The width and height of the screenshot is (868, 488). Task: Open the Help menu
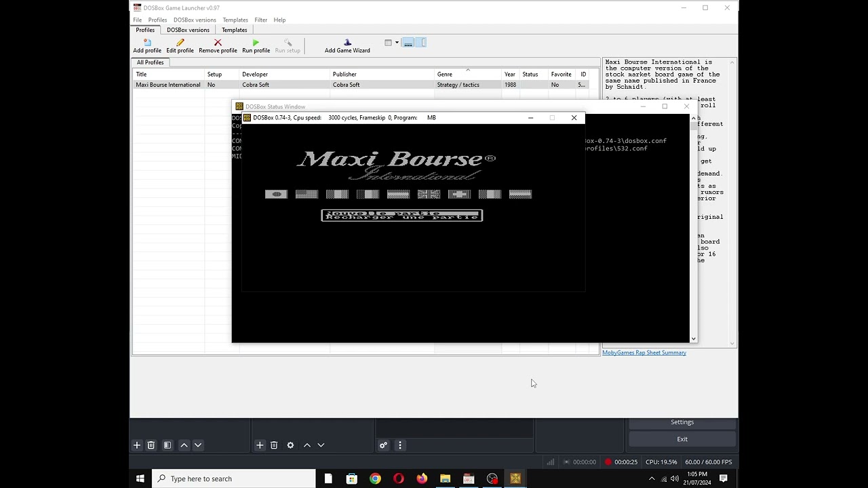click(279, 20)
